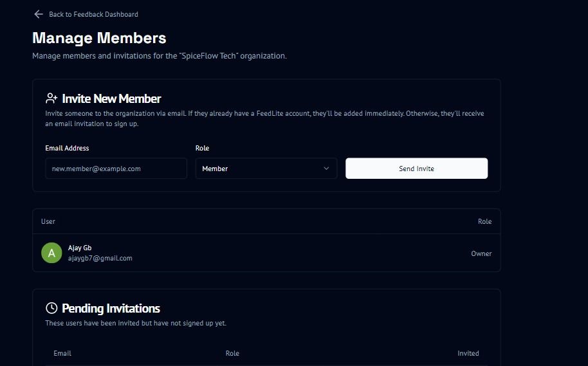Click the Invite New Member section title
This screenshot has width=588, height=366.
[111, 98]
